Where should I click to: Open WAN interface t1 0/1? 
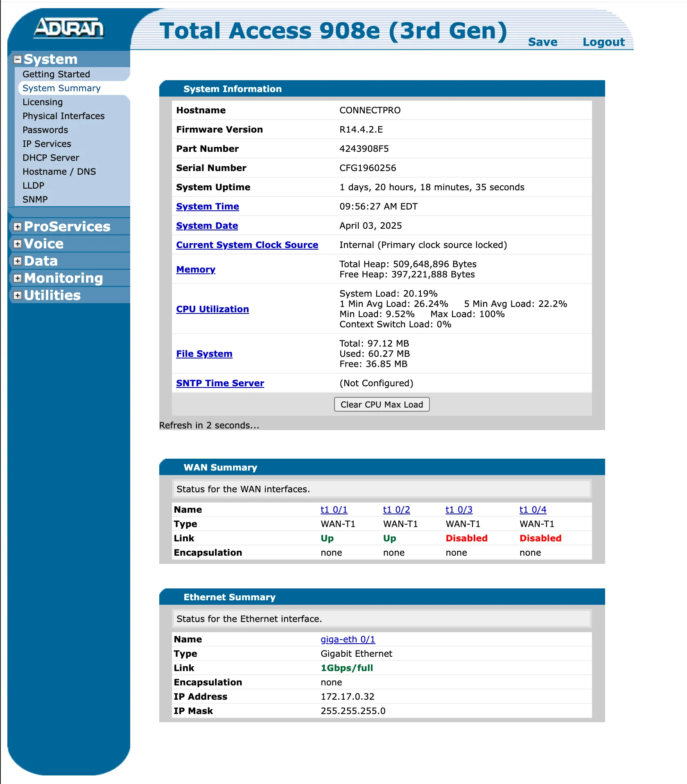[334, 510]
